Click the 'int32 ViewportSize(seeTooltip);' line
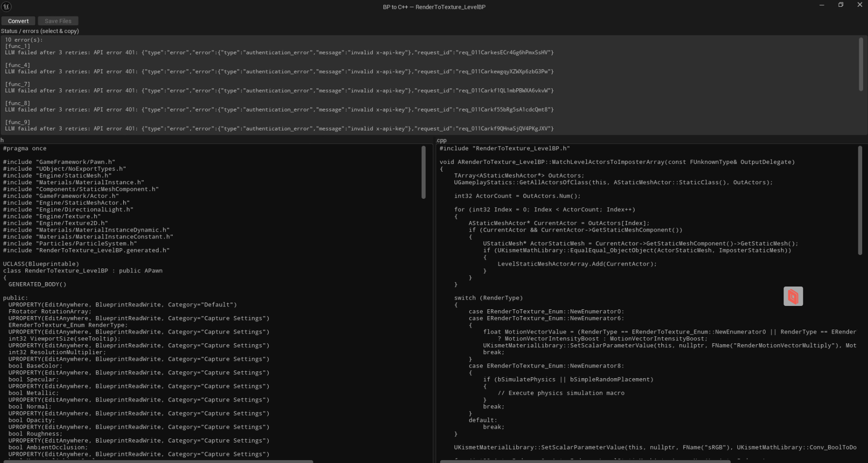Screen dimensions: 868x463 tap(65, 338)
